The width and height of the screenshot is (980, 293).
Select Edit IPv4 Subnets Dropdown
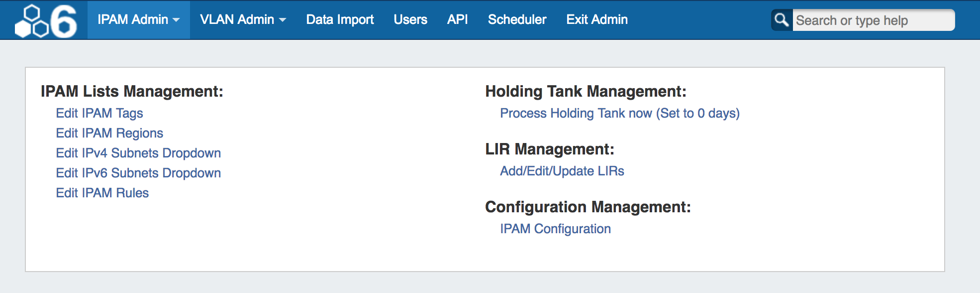(x=138, y=153)
